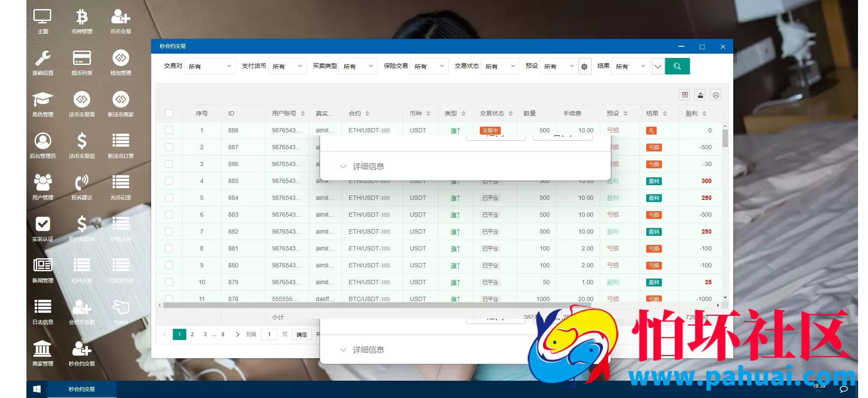Click the 确定 page jump button
Image resolution: width=868 pixels, height=398 pixels.
point(302,334)
